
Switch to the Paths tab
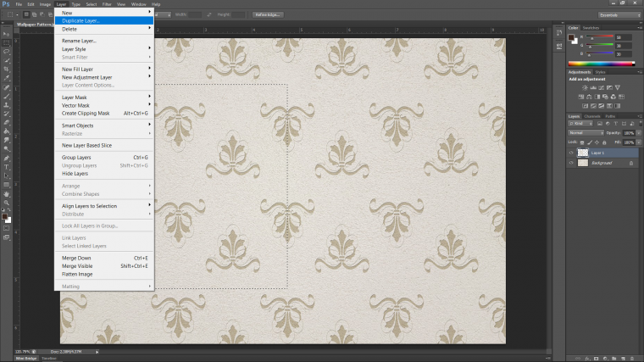pyautogui.click(x=610, y=116)
